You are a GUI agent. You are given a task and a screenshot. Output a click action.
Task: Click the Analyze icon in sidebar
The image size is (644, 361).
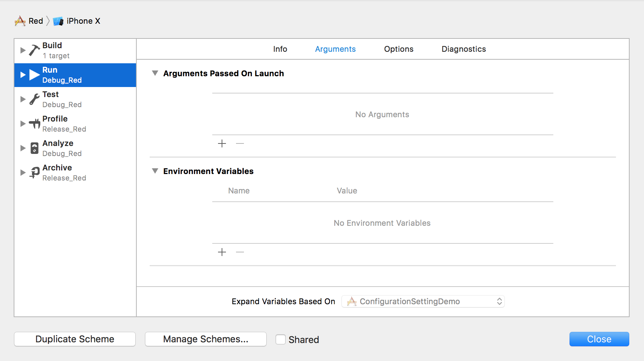point(35,148)
